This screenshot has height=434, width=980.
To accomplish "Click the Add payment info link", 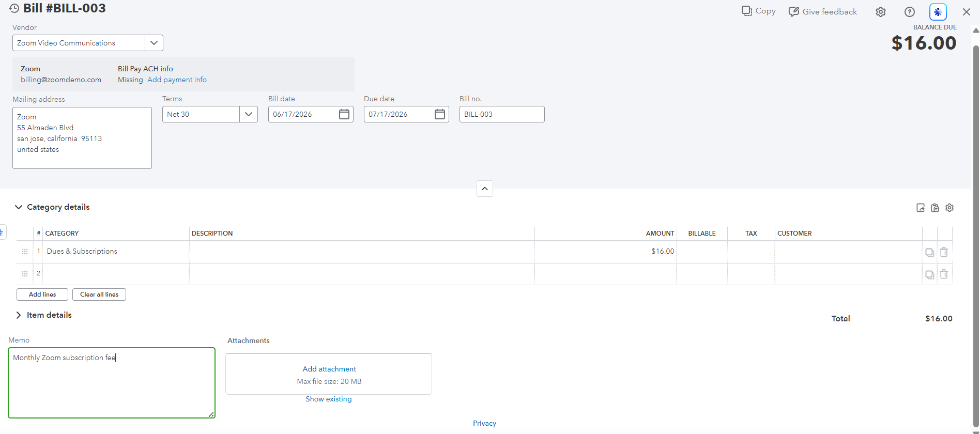I will tap(177, 80).
